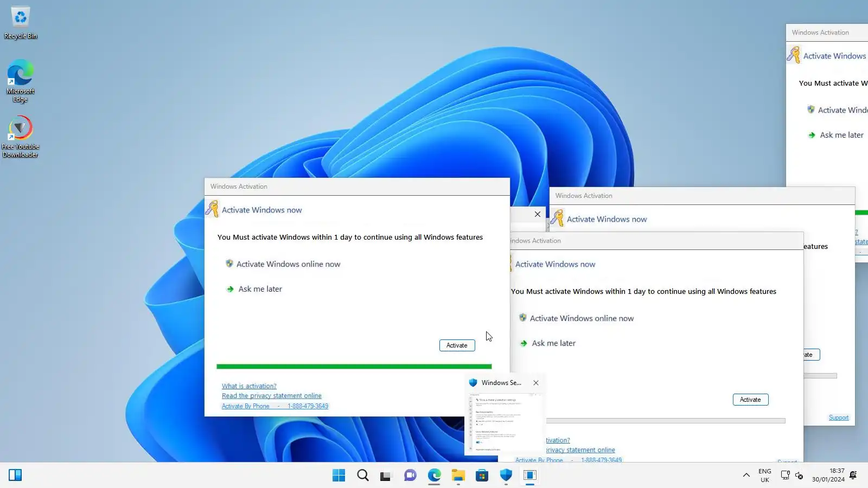Launch Microsoft Edge from the taskbar
This screenshot has height=488, width=868.
point(434,476)
